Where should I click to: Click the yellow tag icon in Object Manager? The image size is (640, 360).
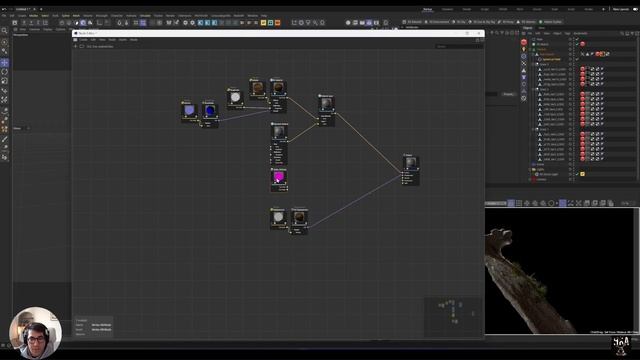582,174
